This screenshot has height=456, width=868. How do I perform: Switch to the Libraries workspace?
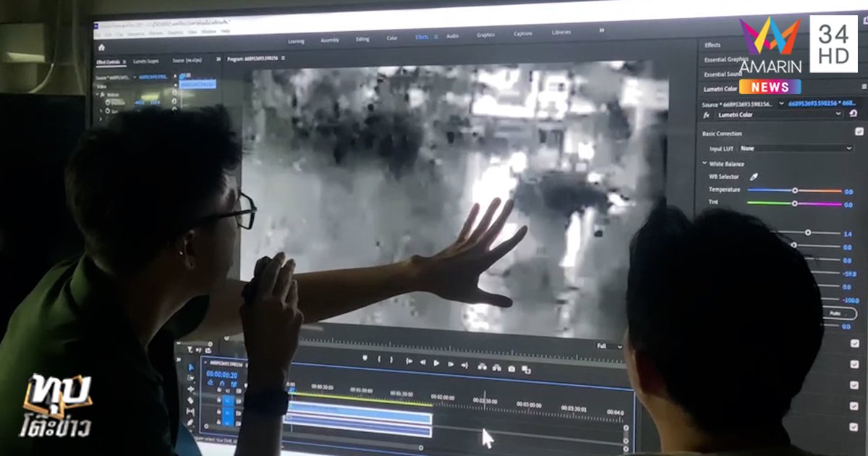point(561,33)
